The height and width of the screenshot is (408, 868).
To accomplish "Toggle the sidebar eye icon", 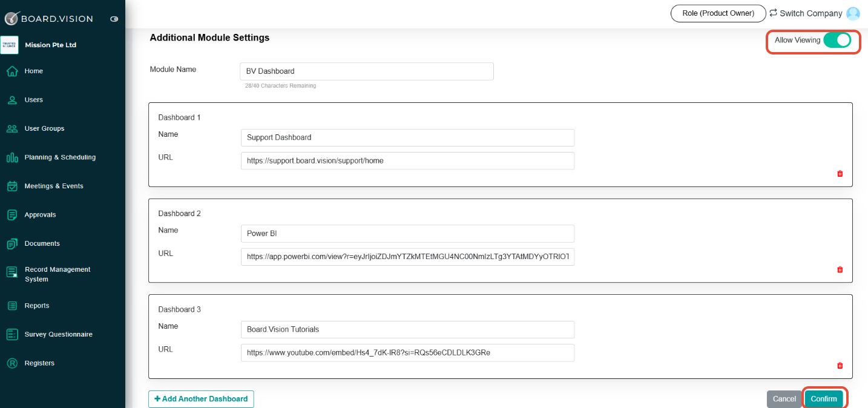I will tap(114, 19).
